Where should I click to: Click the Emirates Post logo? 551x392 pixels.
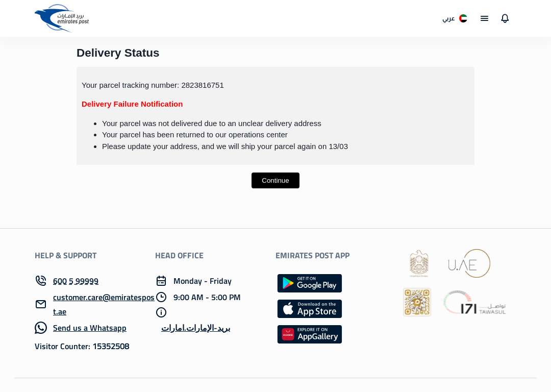tap(62, 18)
